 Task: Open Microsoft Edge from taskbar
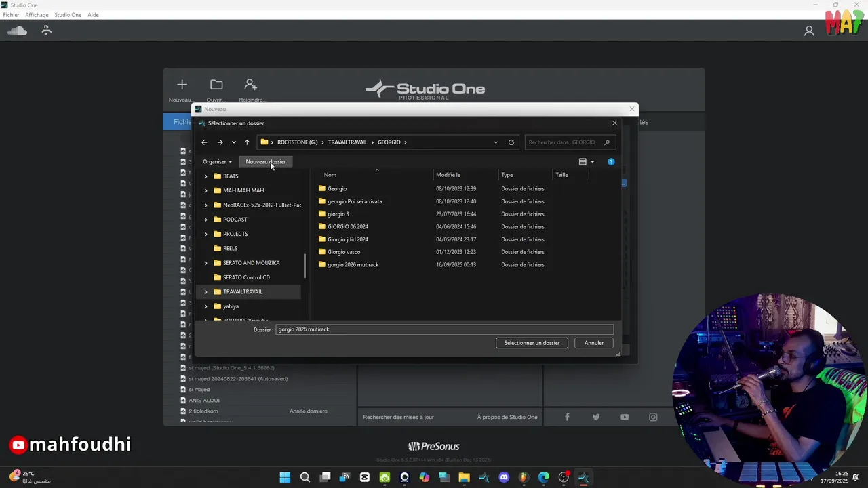coord(544,477)
